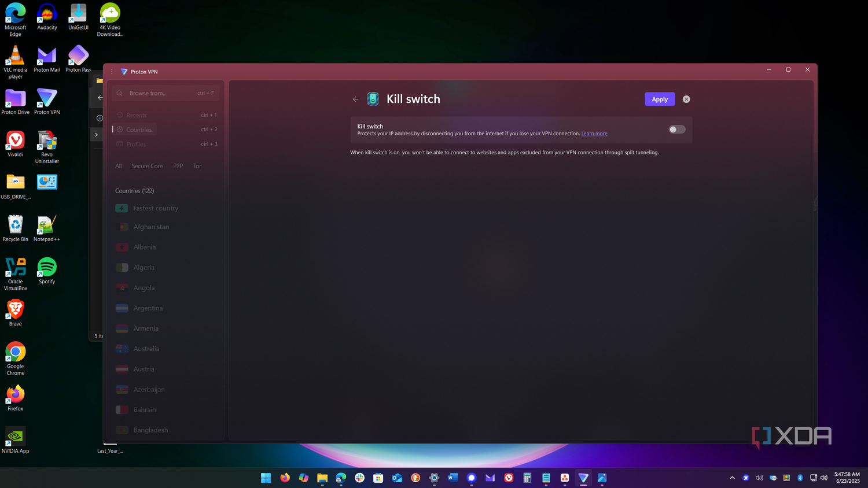Open Spotify desktop shortcut
This screenshot has width=868, height=488.
(x=47, y=271)
